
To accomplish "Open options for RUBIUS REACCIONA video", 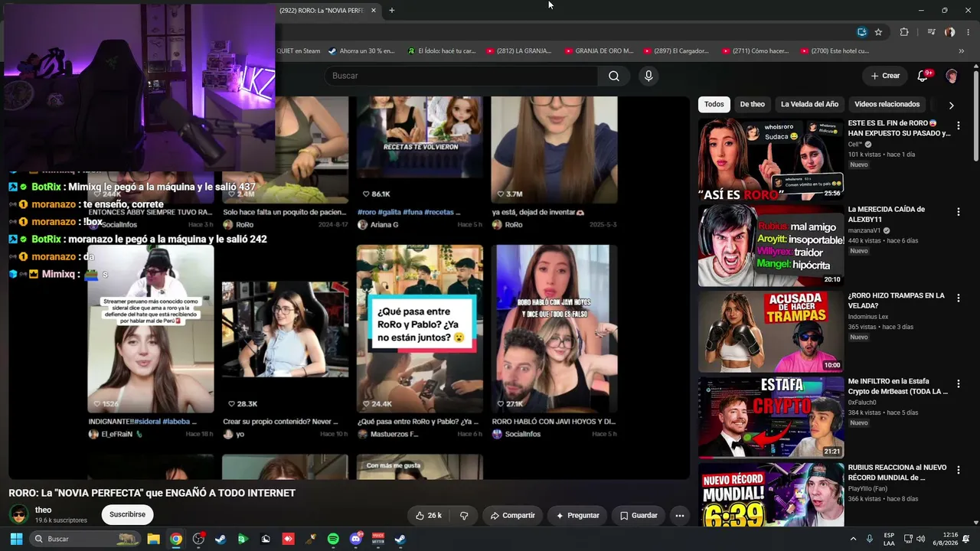I will pos(958,470).
